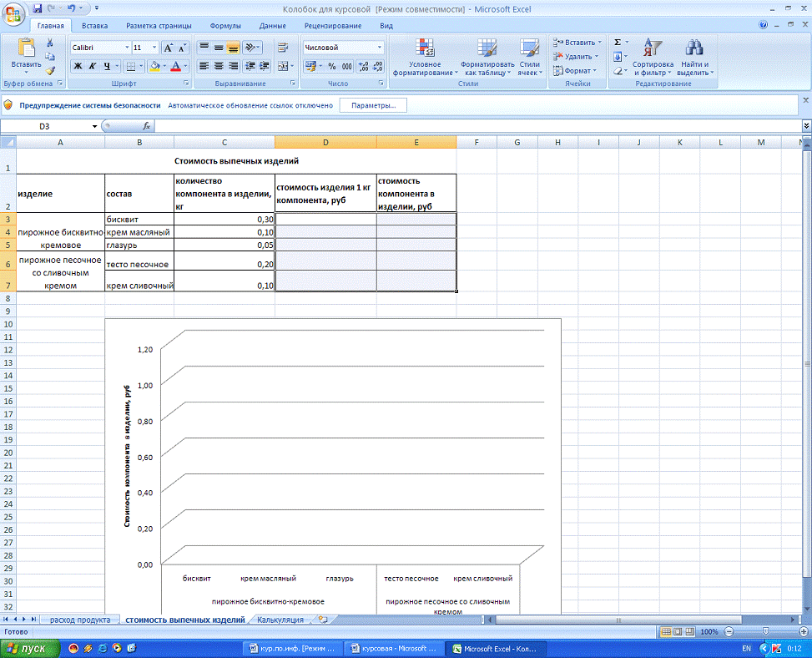
Task: Toggle bottom vertical alignment button
Action: click(233, 48)
